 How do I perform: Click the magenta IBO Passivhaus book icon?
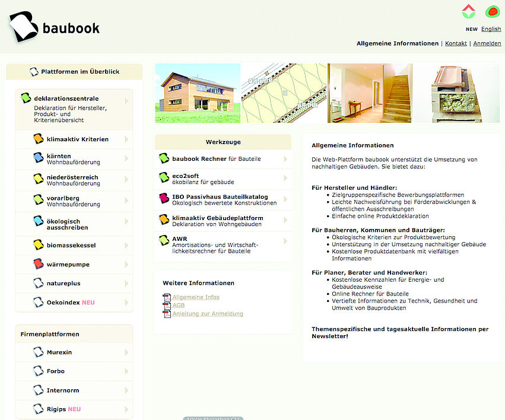[x=164, y=199]
